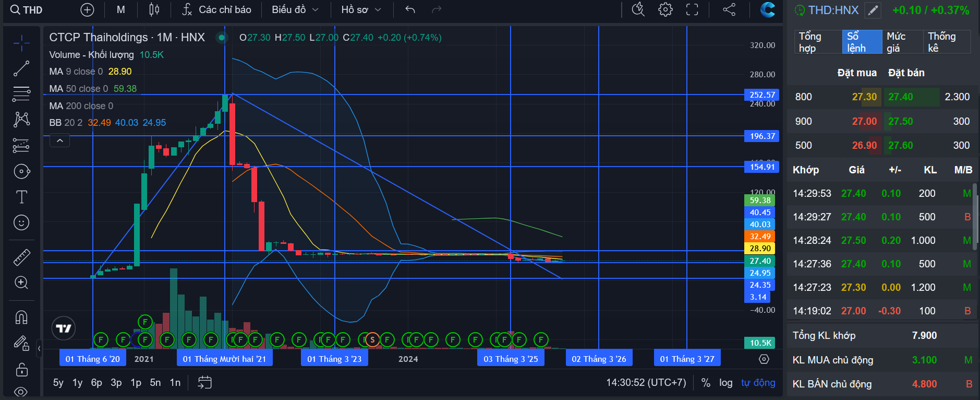Viewport: 980px width, 400px height.
Task: Click bid price 27.30 in the 800 row
Action: [864, 97]
